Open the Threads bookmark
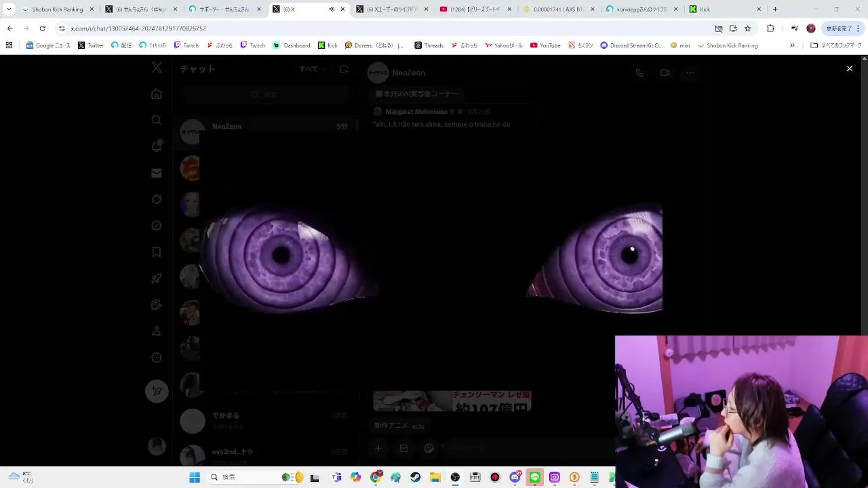The image size is (868, 488). pos(429,45)
